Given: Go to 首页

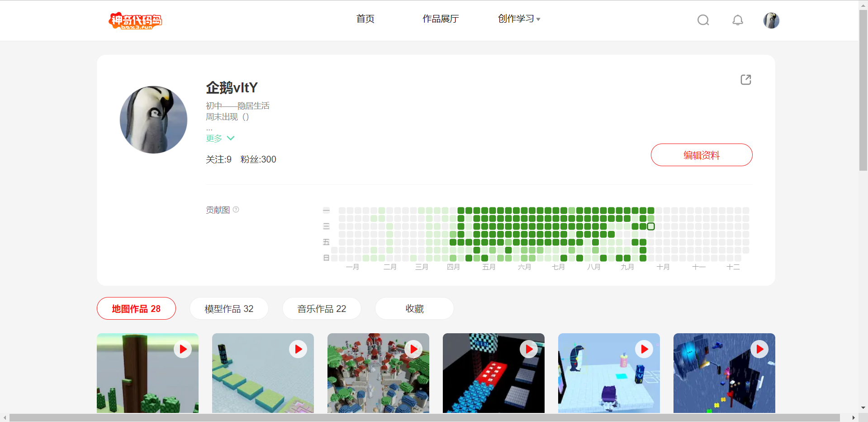Looking at the screenshot, I should coord(365,19).
